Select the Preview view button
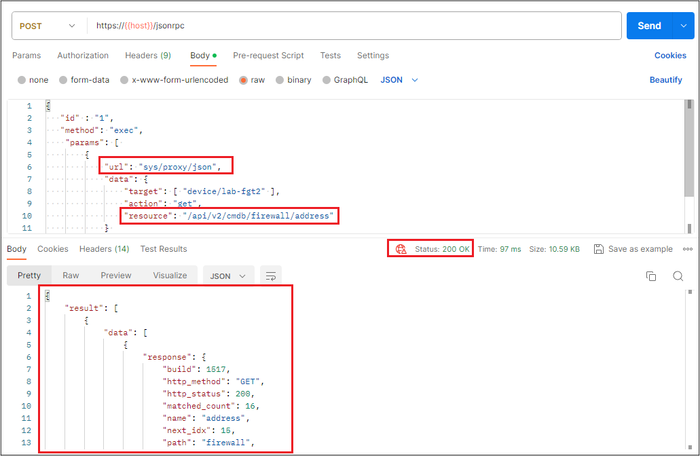The image size is (700, 456). point(116,276)
